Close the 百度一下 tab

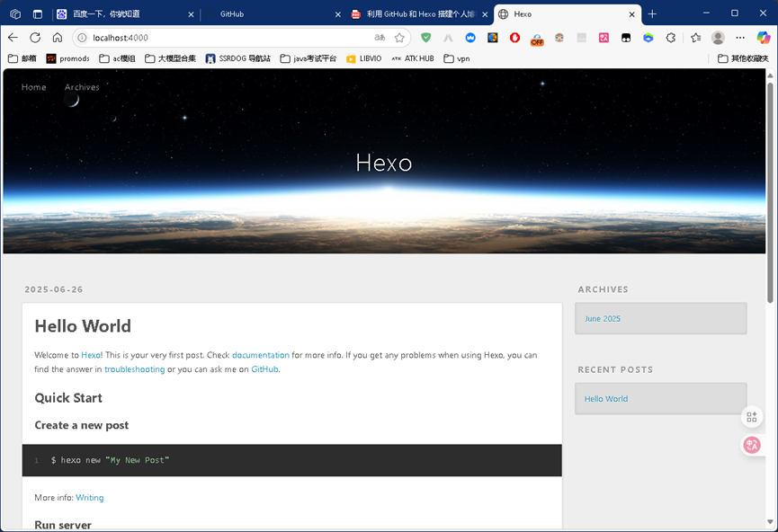[x=191, y=14]
